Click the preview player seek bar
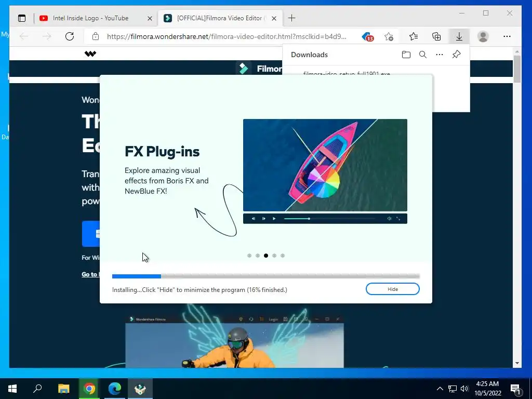This screenshot has width=532, height=399. 329,219
